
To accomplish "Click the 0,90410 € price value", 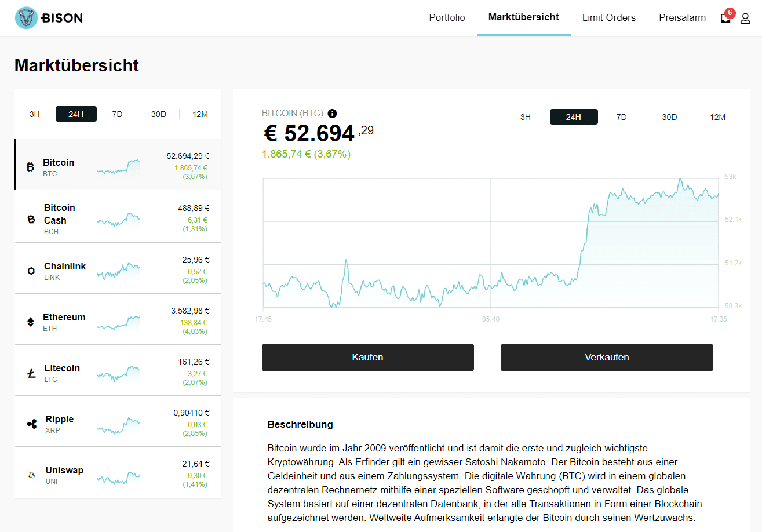I will pyautogui.click(x=191, y=413).
